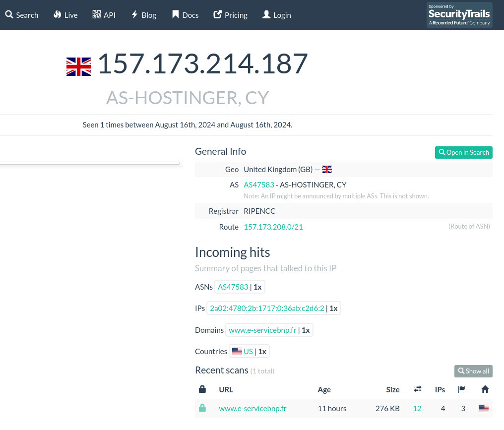504x430 pixels.
Task: Click the URL column header
Action: [x=226, y=389]
